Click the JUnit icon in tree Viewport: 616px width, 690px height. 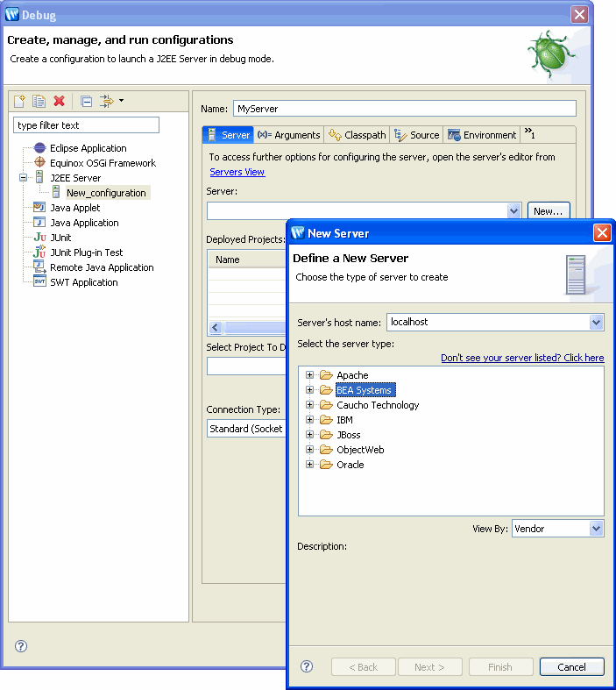(x=40, y=238)
